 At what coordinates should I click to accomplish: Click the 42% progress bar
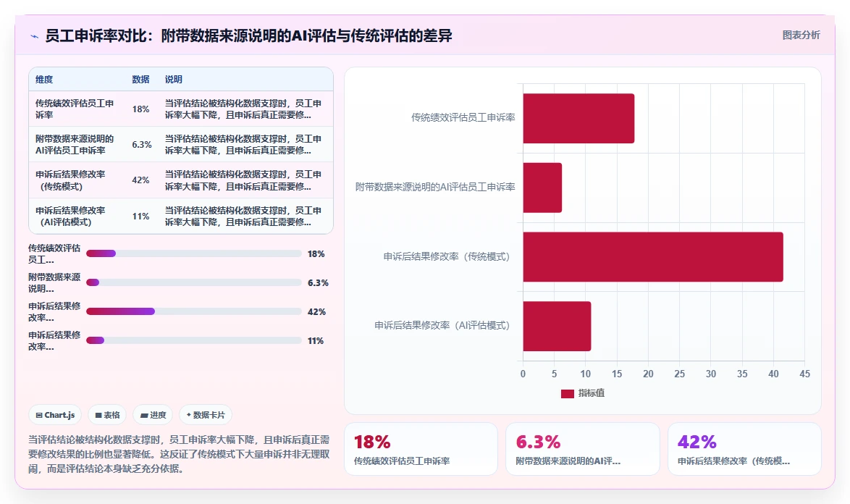pyautogui.click(x=193, y=311)
